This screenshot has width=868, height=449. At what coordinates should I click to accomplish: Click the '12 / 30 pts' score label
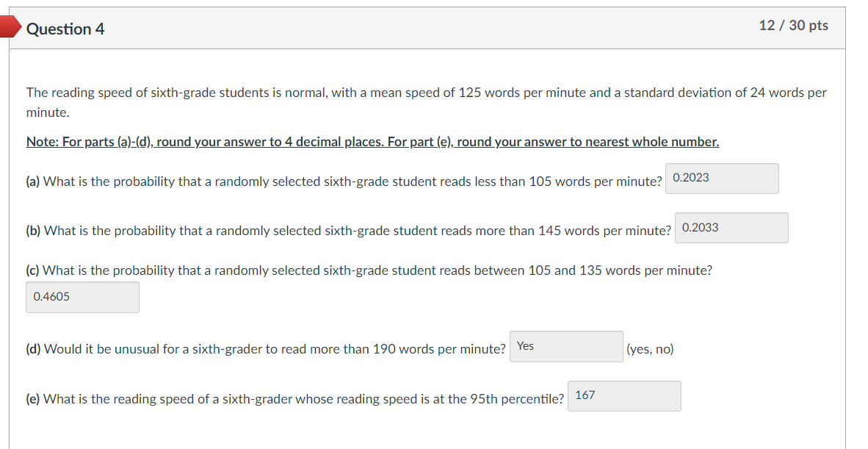point(794,25)
